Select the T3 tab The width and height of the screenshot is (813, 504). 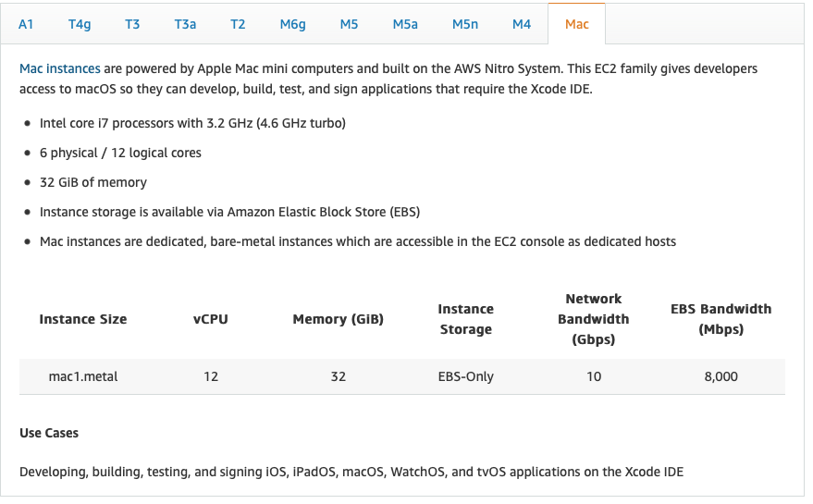click(132, 24)
